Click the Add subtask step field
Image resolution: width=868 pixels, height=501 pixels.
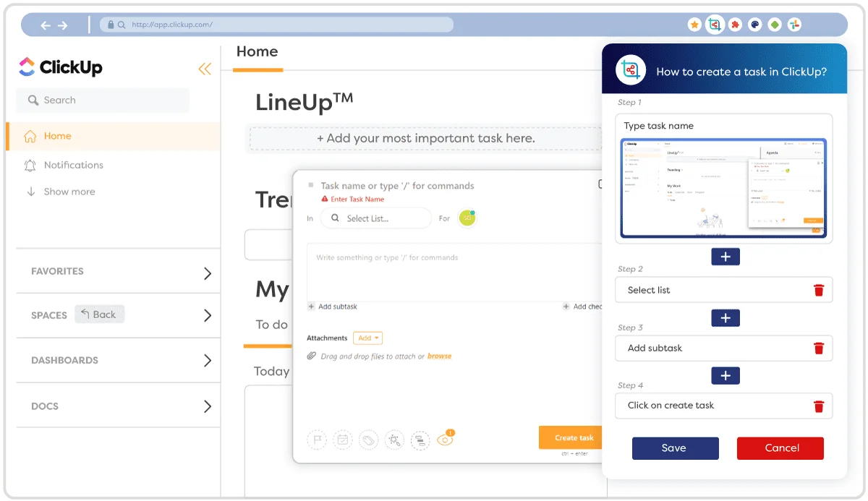click(x=724, y=348)
